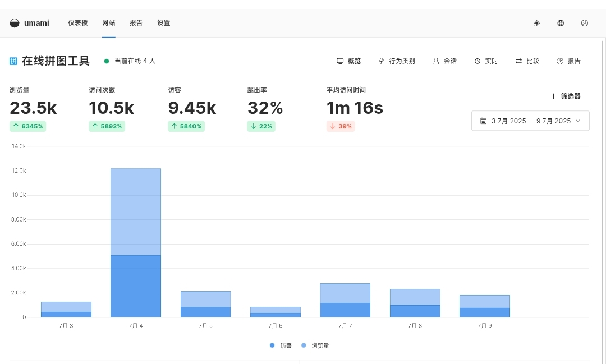The height and width of the screenshot is (364, 606).
Task: Open the 设置 settings menu
Action: pyautogui.click(x=163, y=23)
